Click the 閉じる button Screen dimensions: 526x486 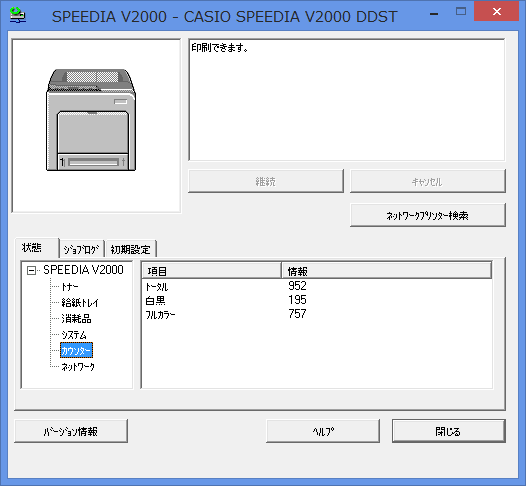pos(449,431)
